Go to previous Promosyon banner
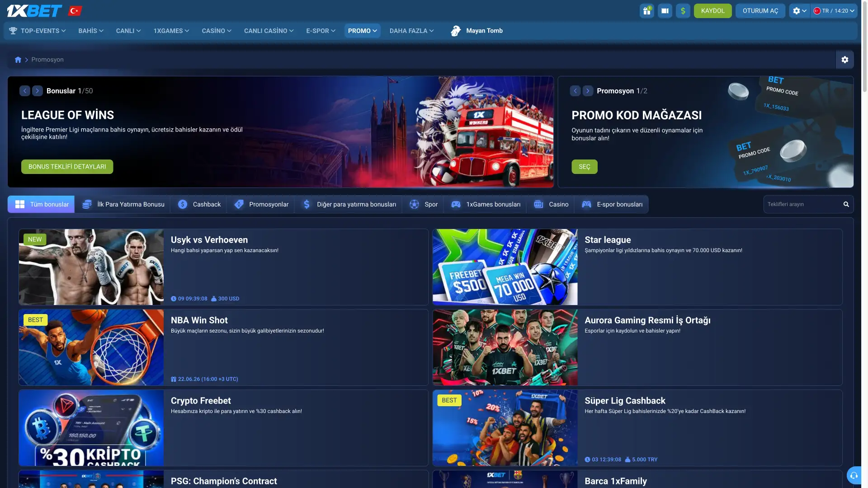The image size is (868, 488). click(x=575, y=91)
